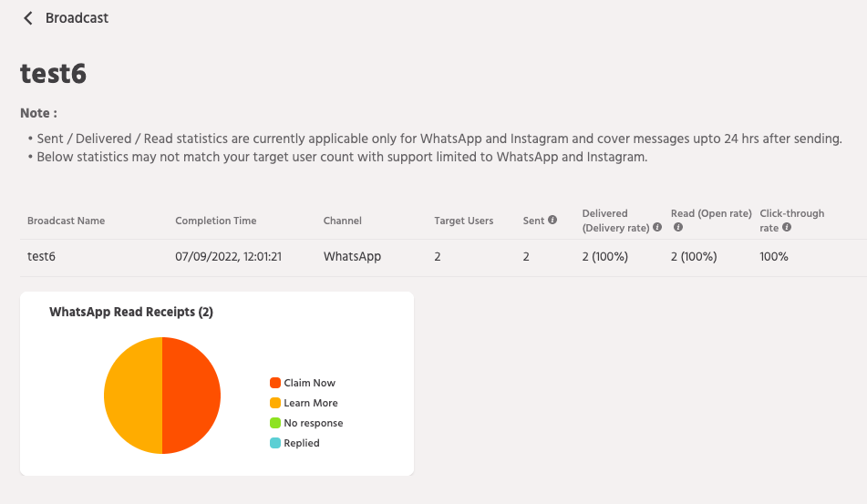Toggle the Replied legend swatch

click(274, 443)
